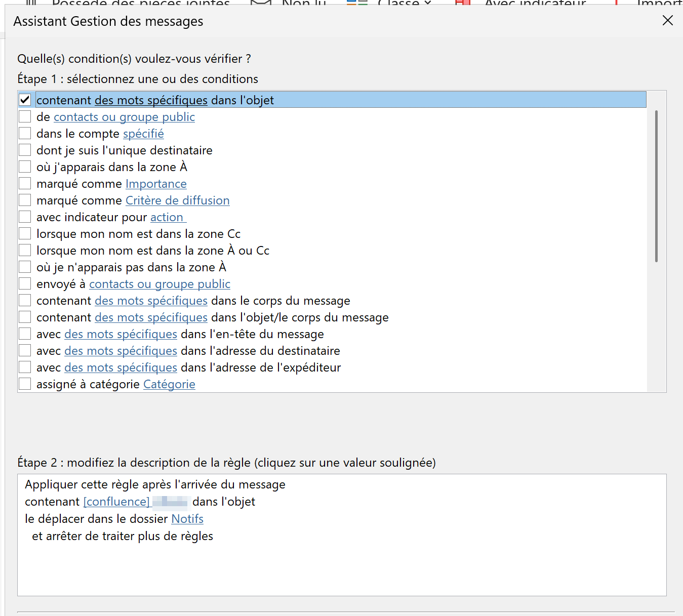683x616 pixels.
Task: Open 'des mots spécifiques' link for corps du message
Action: click(151, 301)
